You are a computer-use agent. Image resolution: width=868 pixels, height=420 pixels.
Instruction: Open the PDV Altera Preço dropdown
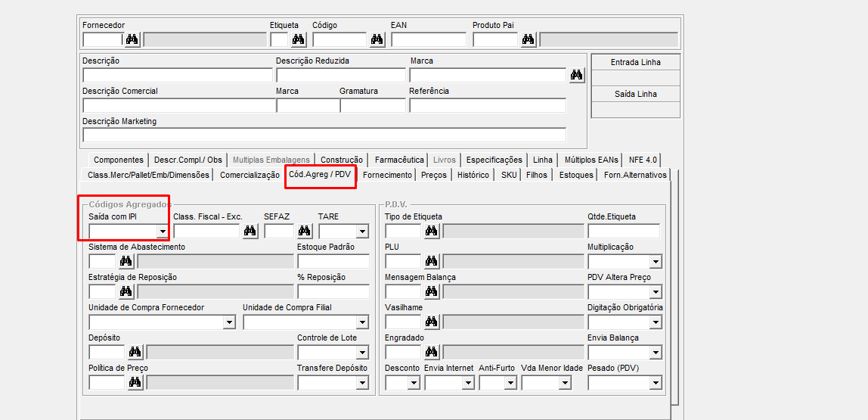pos(656,292)
